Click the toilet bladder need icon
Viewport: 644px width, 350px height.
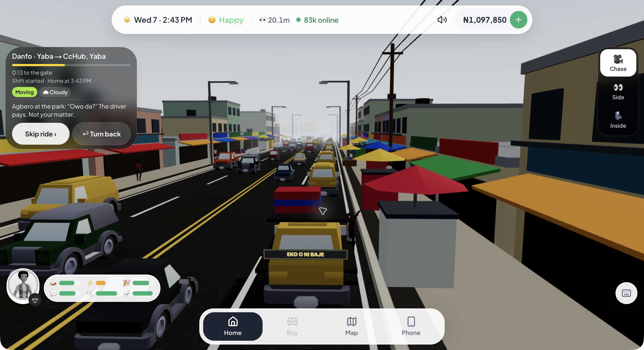[x=127, y=293]
